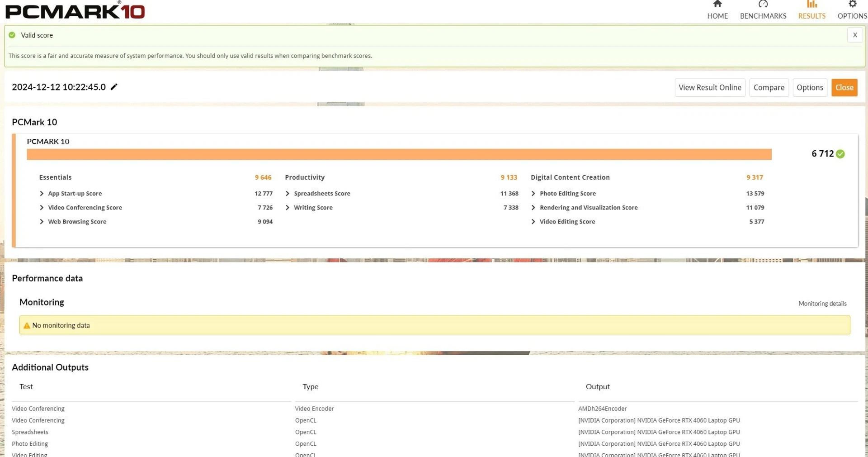Switch to OPTIONS tab label
Viewport: 868px width, 457px height.
point(852,16)
